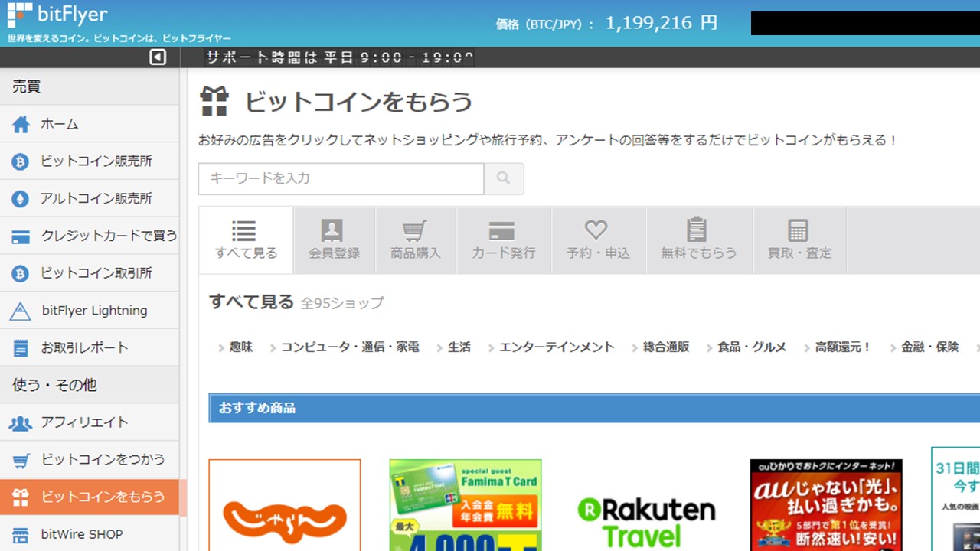Activate the 買取・査定 filter

pyautogui.click(x=799, y=240)
